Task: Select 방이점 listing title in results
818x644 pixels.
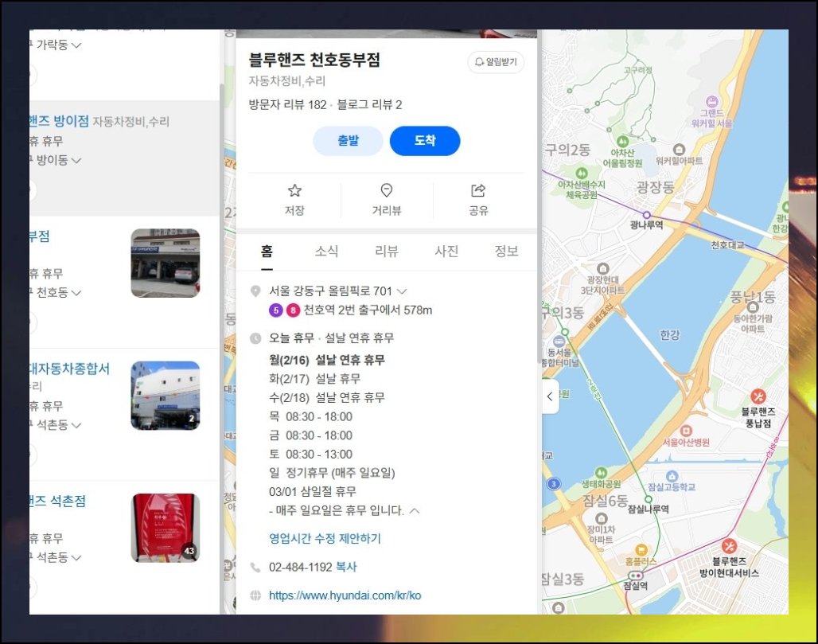Action: [x=59, y=121]
